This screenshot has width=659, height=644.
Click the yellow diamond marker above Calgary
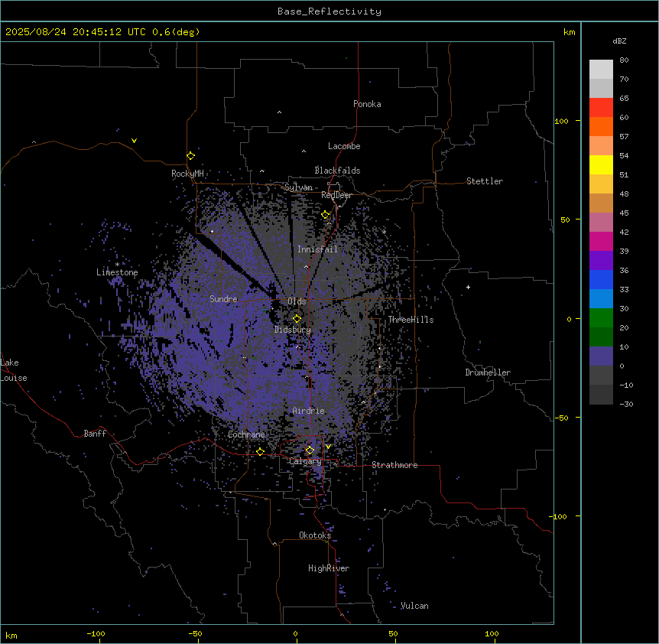[x=310, y=450]
